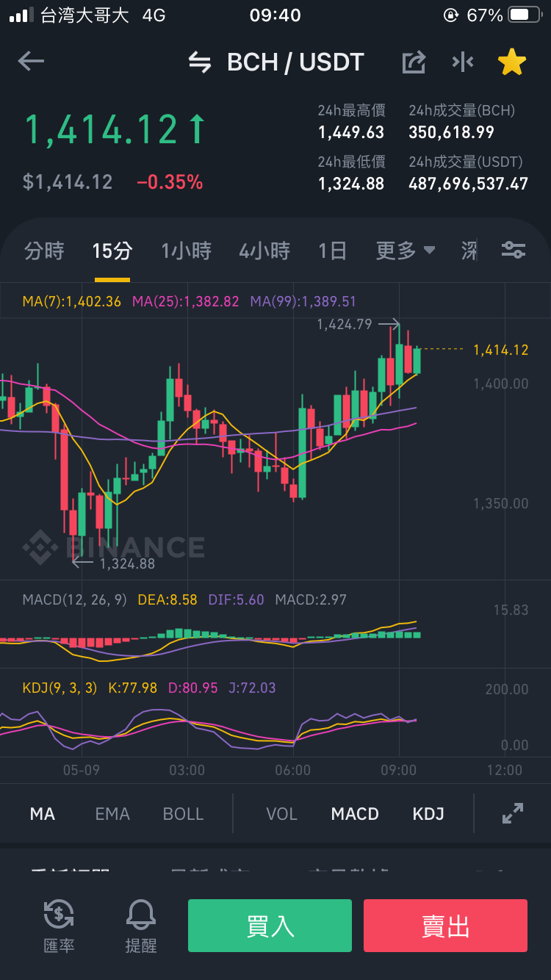The image size is (551, 980).
Task: Open the 匯率 currency rate icon
Action: coord(59,926)
